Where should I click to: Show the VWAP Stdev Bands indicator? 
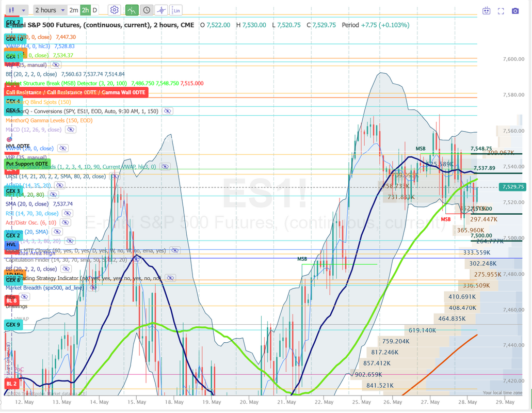[x=165, y=167]
